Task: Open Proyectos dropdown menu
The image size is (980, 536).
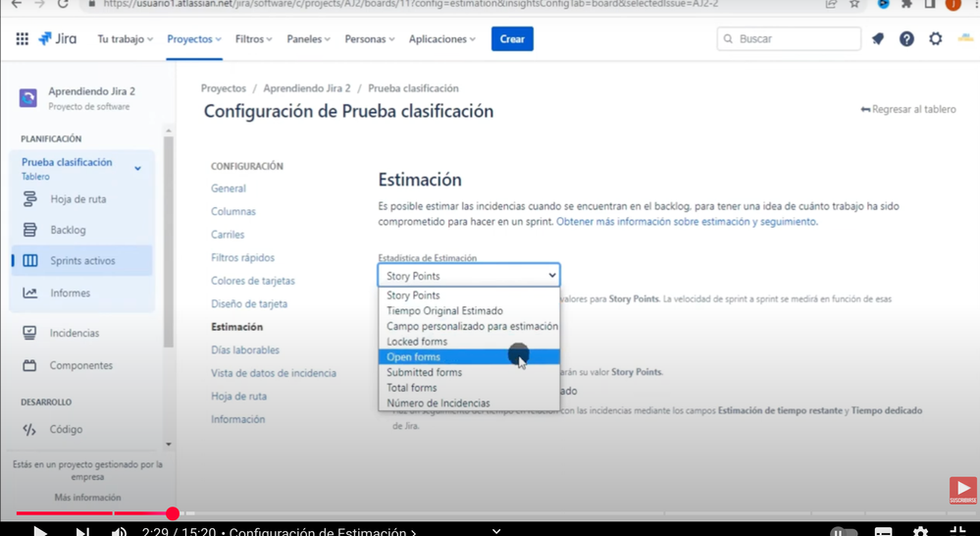Action: click(x=194, y=39)
